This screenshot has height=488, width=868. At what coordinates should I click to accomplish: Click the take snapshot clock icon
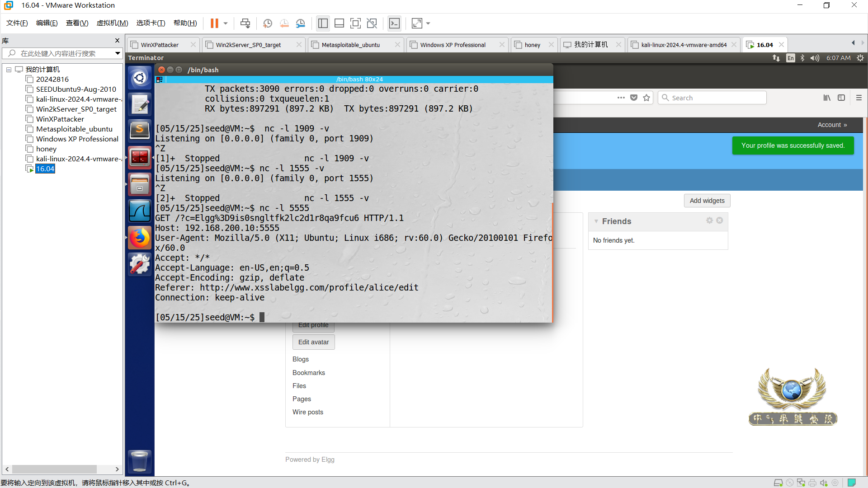pyautogui.click(x=268, y=23)
